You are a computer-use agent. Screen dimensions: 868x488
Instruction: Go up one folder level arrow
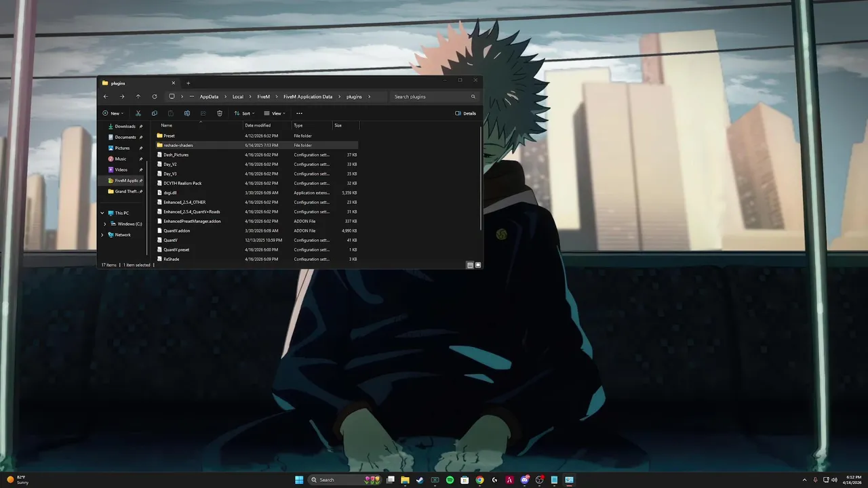pos(138,96)
